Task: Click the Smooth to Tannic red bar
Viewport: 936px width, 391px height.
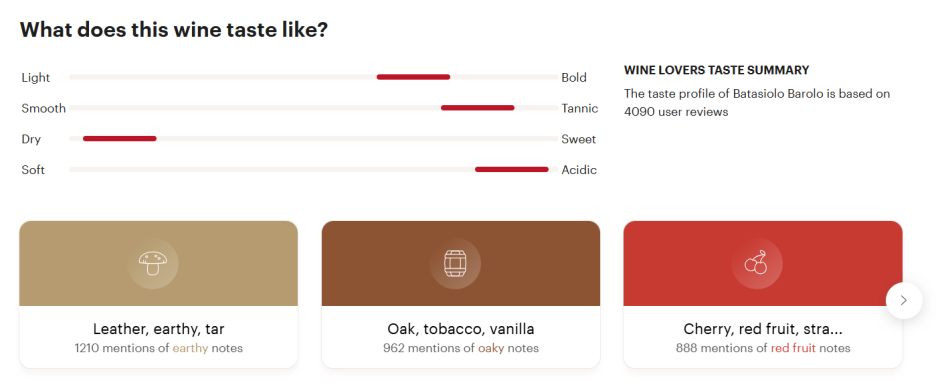Action: pyautogui.click(x=478, y=108)
